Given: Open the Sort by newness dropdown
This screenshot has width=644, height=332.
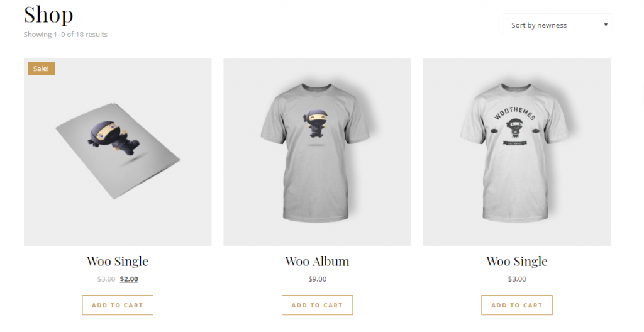Looking at the screenshot, I should click(557, 25).
